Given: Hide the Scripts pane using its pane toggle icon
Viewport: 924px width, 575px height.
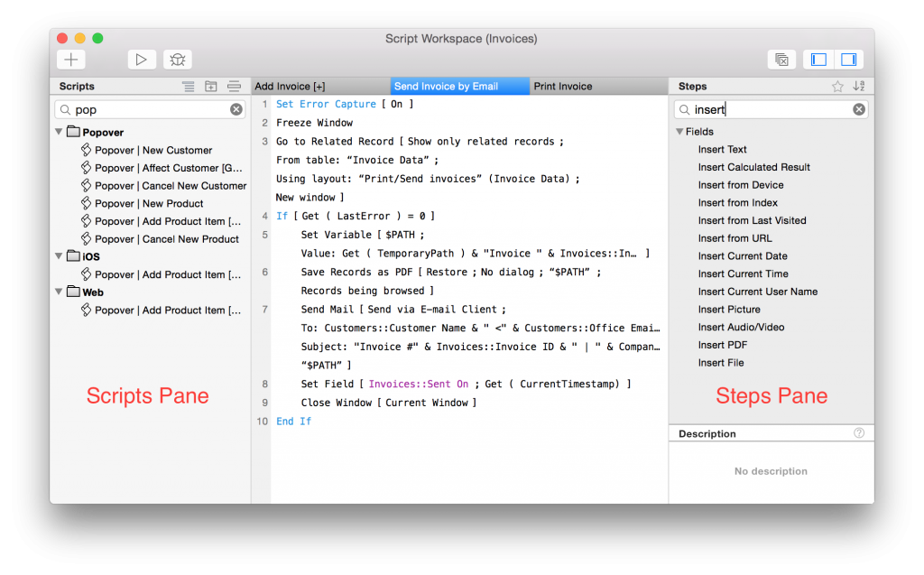Looking at the screenshot, I should point(818,58).
